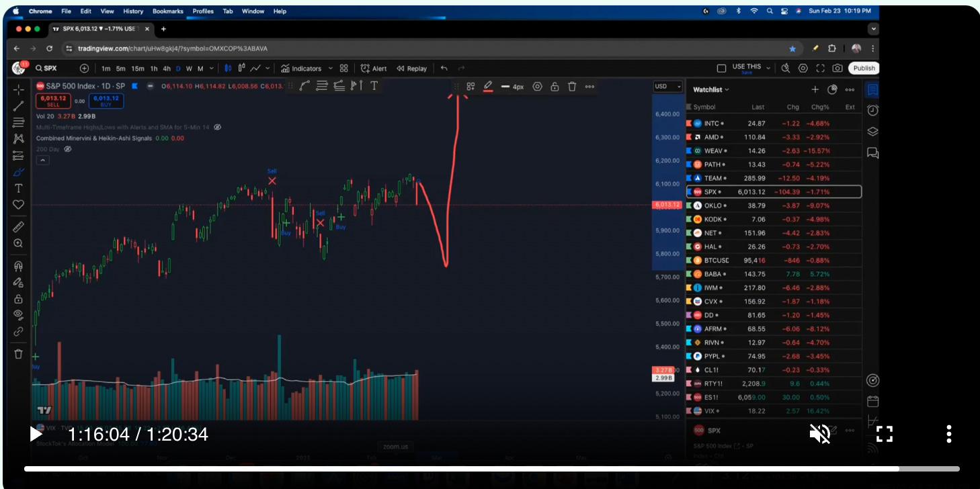Take a chart snapshot with camera icon
Screen dimensions: 980x489
pyautogui.click(x=838, y=69)
